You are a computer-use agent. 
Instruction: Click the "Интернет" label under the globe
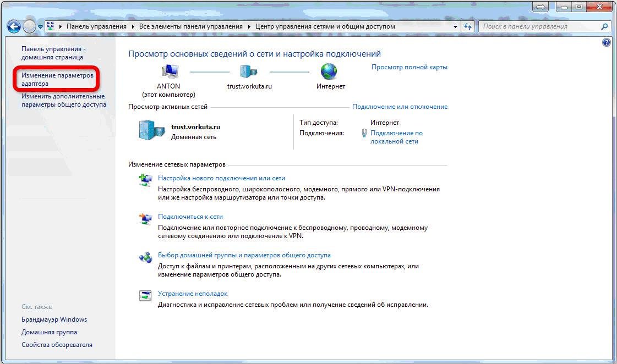click(331, 86)
